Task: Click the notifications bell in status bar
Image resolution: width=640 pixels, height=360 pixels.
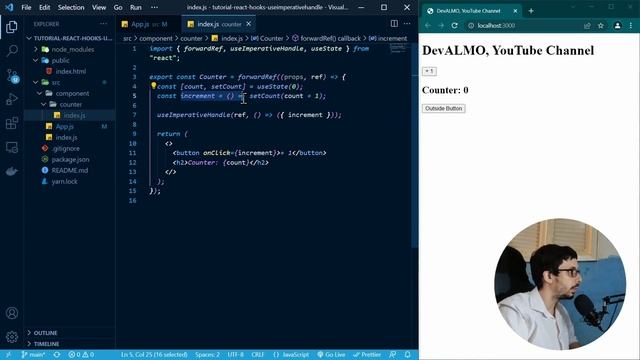Action: (407, 355)
